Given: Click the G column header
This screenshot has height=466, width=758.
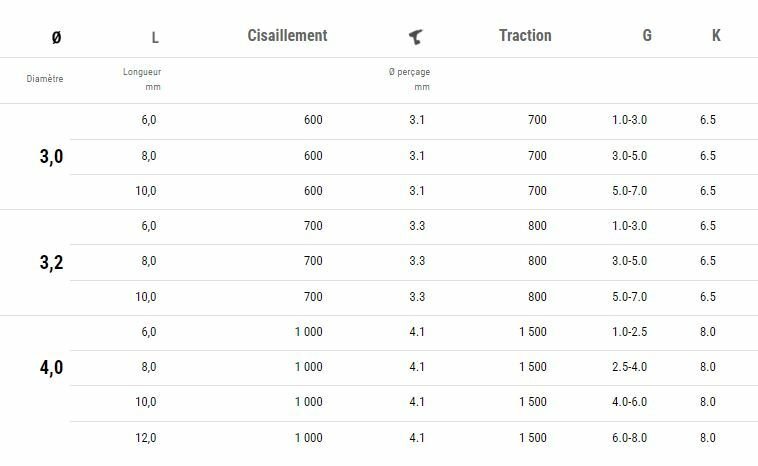Looking at the screenshot, I should point(647,36).
